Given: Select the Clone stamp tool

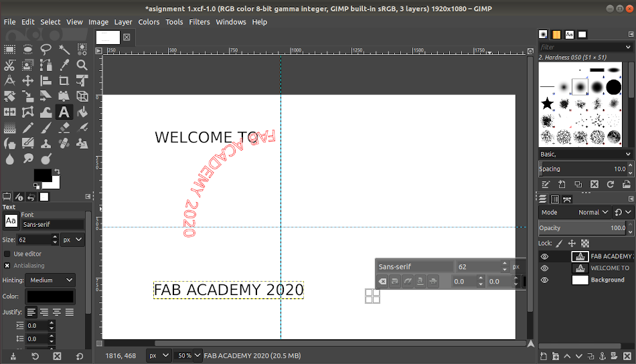Looking at the screenshot, I should point(46,143).
